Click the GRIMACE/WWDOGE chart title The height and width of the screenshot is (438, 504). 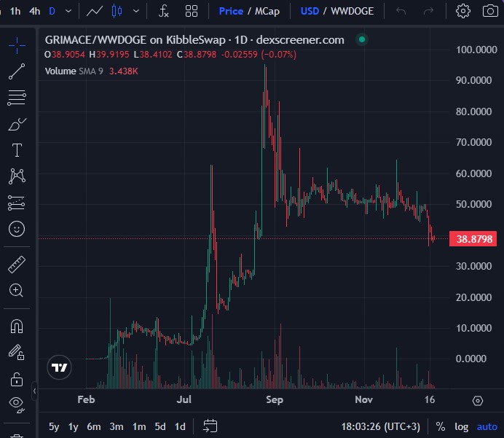click(194, 40)
